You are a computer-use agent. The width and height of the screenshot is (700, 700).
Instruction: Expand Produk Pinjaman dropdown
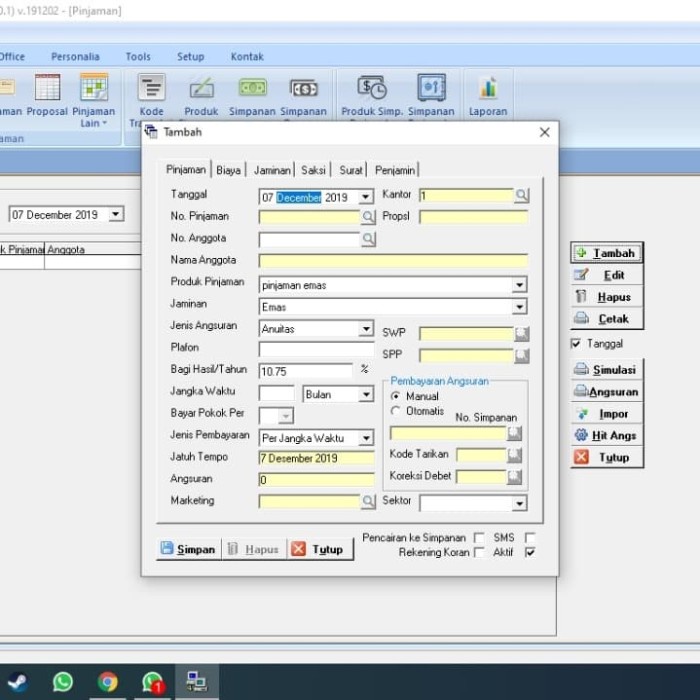[x=519, y=284]
